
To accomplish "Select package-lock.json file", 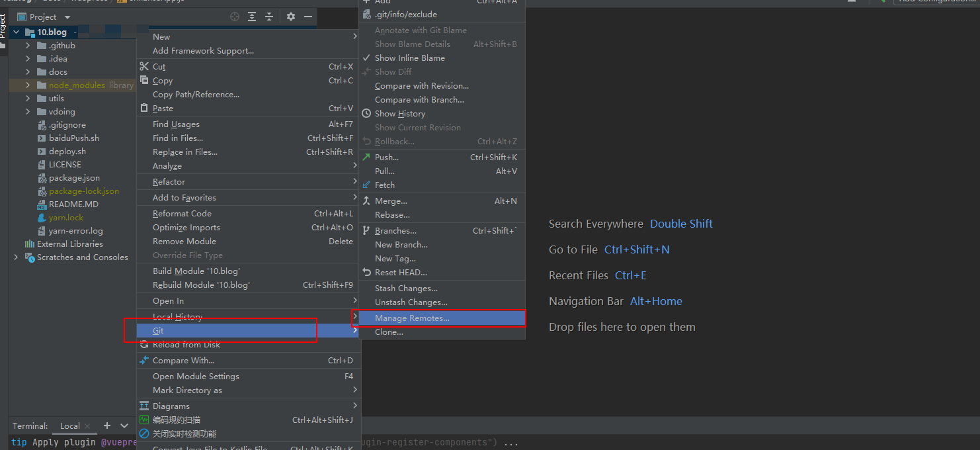I will [84, 191].
